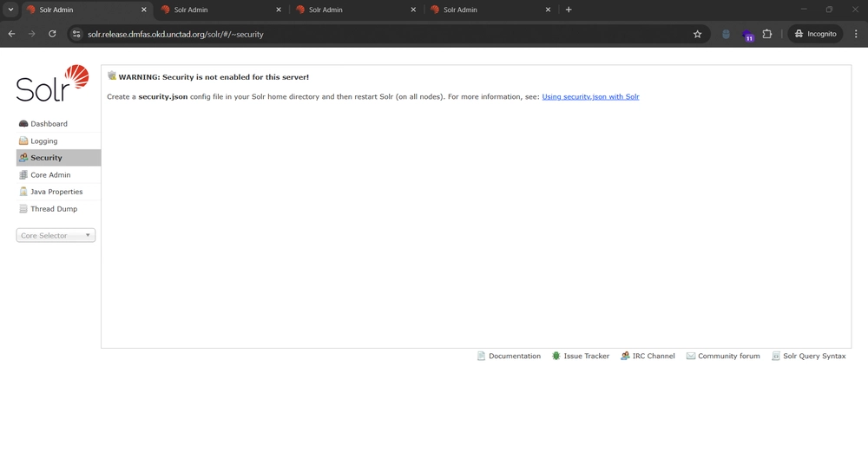Viewport: 868px width, 458px height.
Task: Open the Issue Tracker link
Action: pyautogui.click(x=586, y=357)
